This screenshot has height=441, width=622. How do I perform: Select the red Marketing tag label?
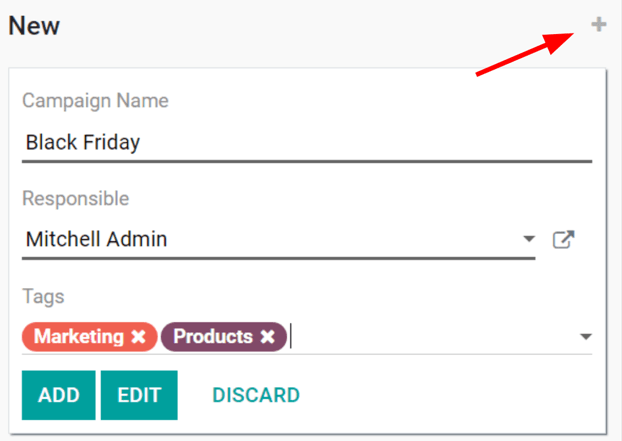tap(79, 337)
